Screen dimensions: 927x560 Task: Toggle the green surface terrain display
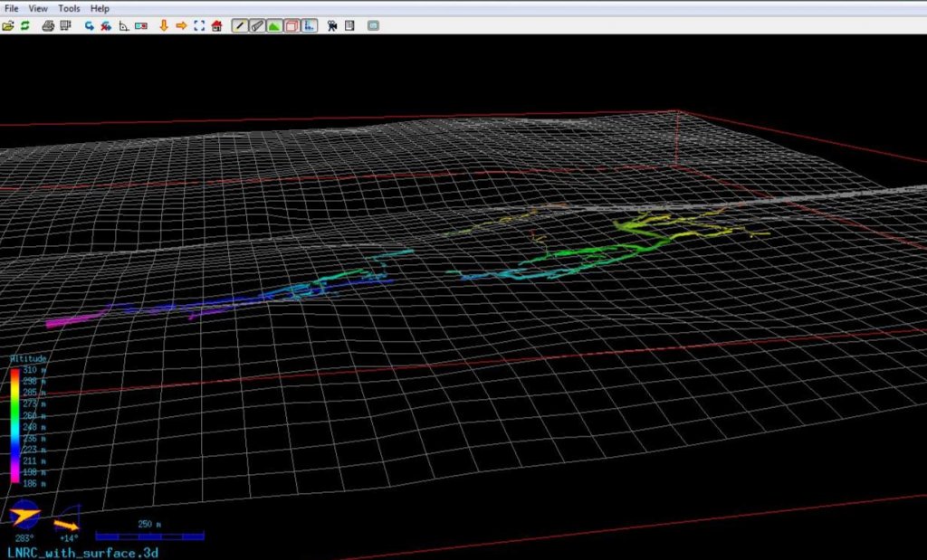point(274,25)
